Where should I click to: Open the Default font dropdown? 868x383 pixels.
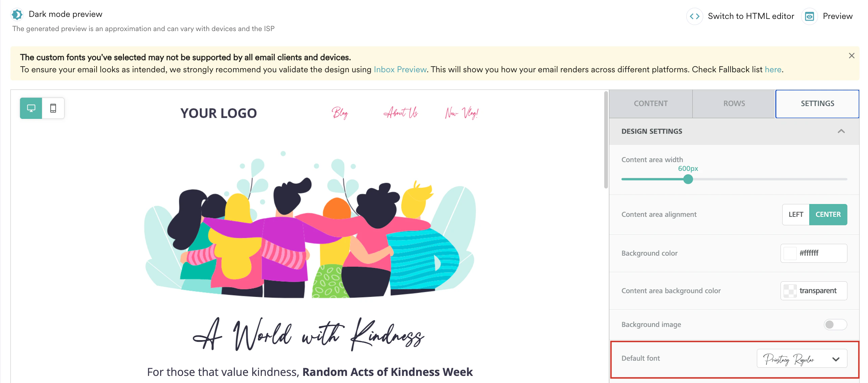(x=801, y=359)
